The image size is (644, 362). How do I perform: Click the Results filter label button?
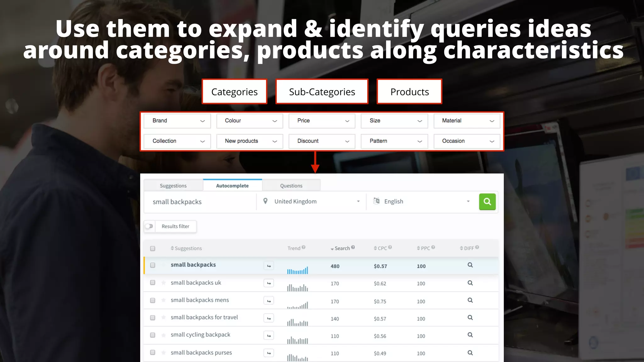tap(175, 226)
